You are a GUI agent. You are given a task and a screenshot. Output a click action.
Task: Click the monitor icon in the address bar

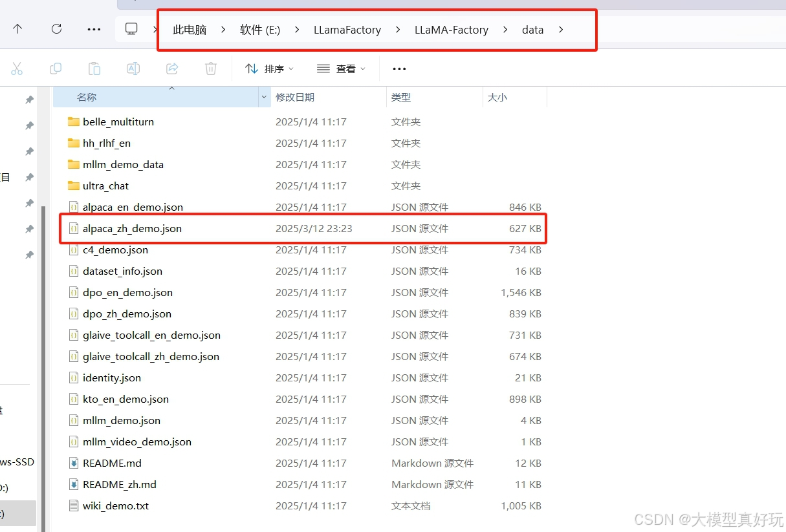click(x=131, y=29)
